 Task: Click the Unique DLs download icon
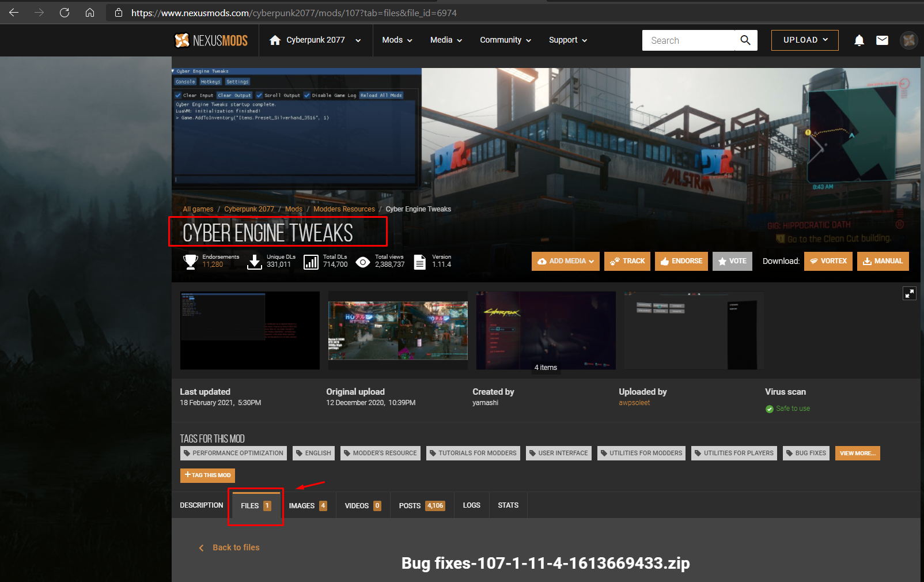(x=255, y=262)
